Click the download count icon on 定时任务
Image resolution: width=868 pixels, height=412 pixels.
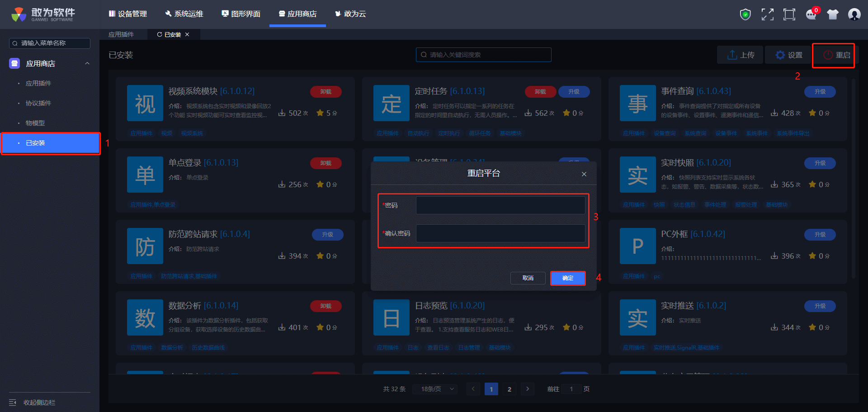click(528, 113)
